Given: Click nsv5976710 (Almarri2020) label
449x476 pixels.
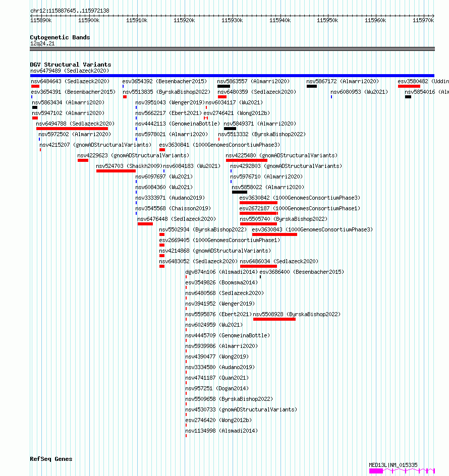Looking at the screenshot, I should (x=266, y=177).
